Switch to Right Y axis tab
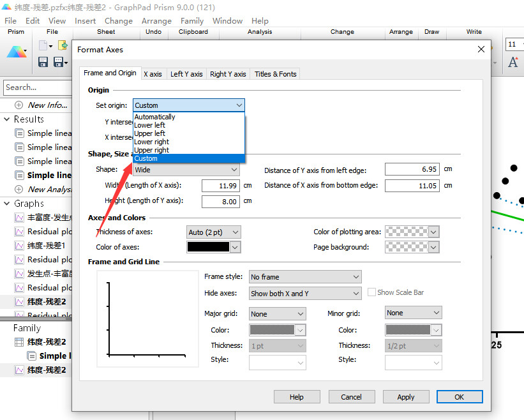The height and width of the screenshot is (420, 524). click(x=228, y=74)
